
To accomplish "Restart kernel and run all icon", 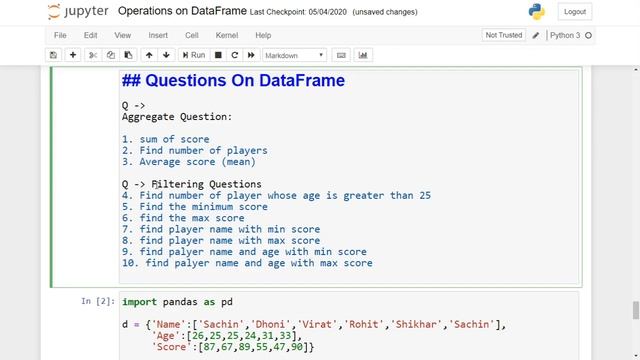I will (251, 55).
